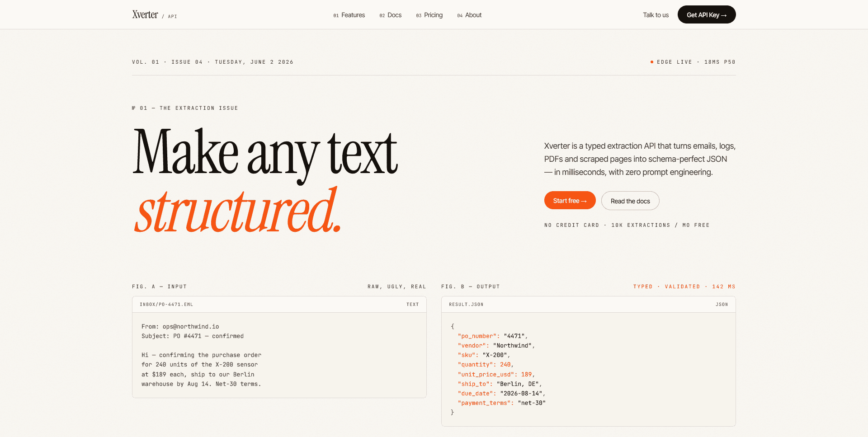Click the TEXT type label on input card
The image size is (868, 437).
tap(412, 305)
